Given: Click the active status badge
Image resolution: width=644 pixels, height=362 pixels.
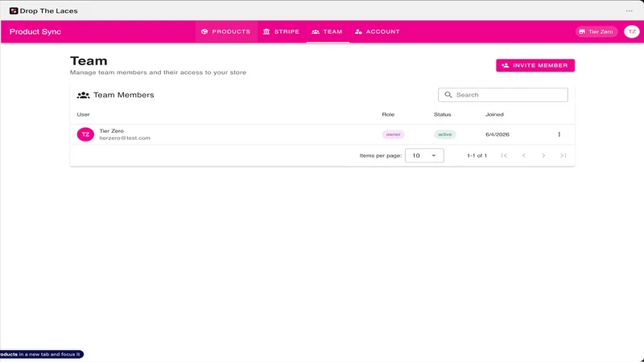Looking at the screenshot, I should click(x=445, y=134).
